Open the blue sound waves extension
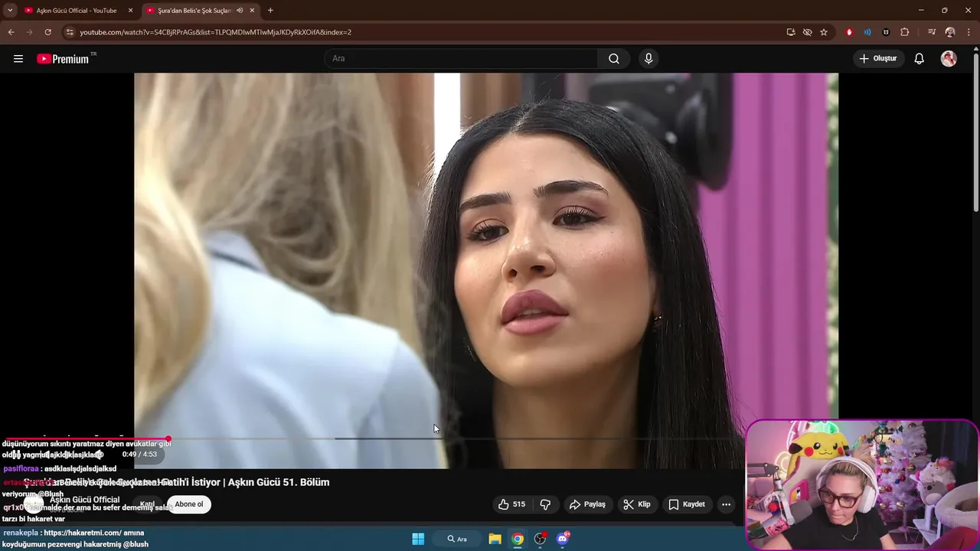 [x=867, y=32]
